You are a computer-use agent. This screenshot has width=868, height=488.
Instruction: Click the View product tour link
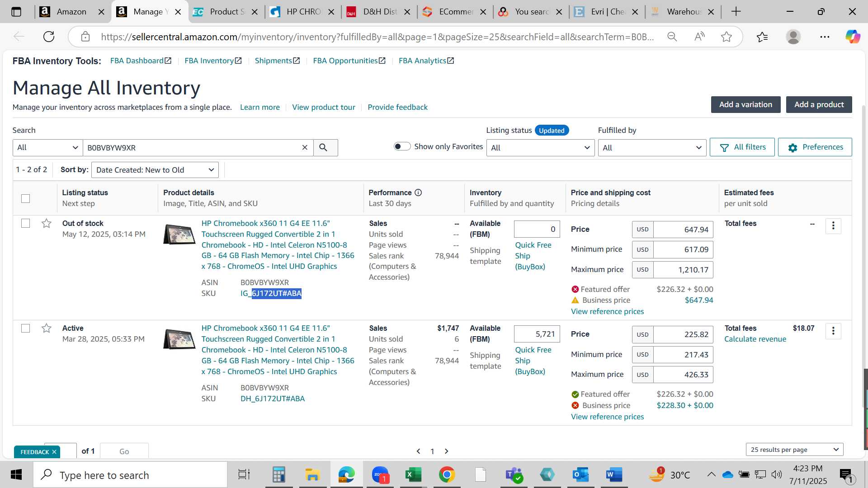tap(324, 107)
